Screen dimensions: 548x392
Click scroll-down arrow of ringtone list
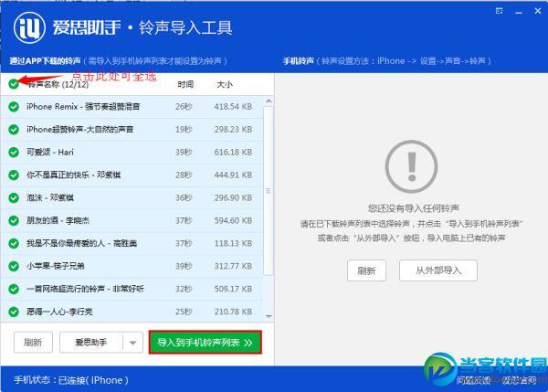269,316
